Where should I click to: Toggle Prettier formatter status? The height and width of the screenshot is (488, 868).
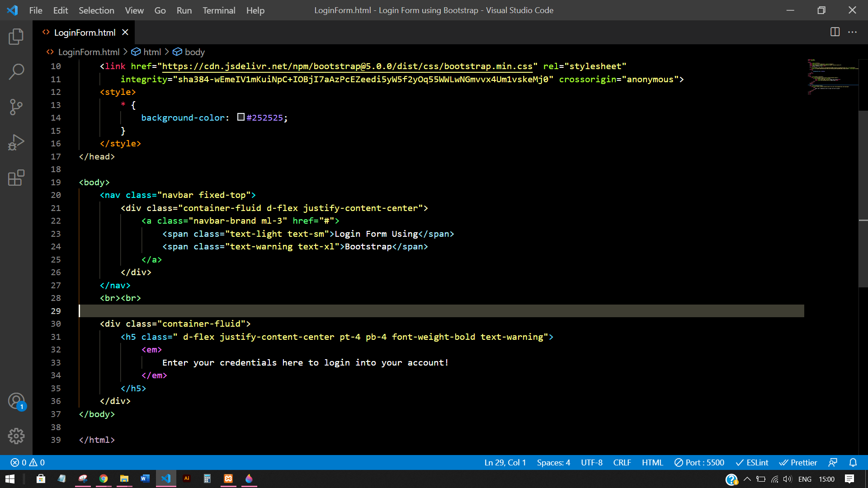pos(798,462)
